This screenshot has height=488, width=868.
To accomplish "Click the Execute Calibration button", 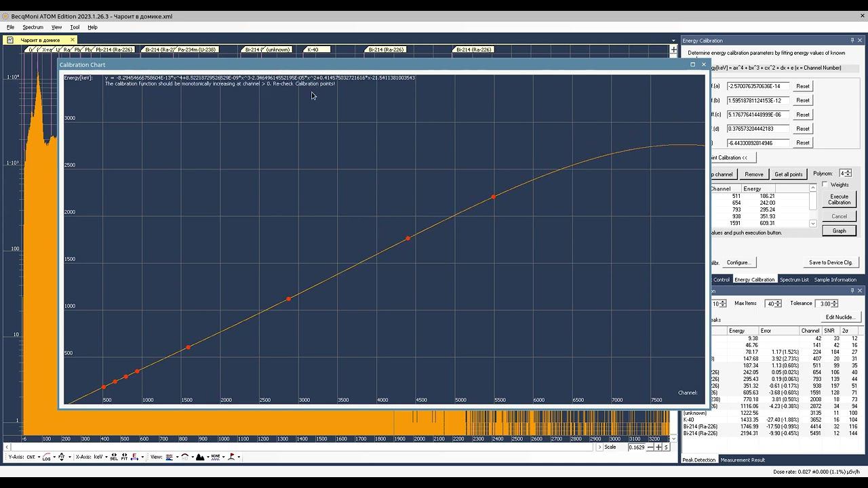I will 839,199.
